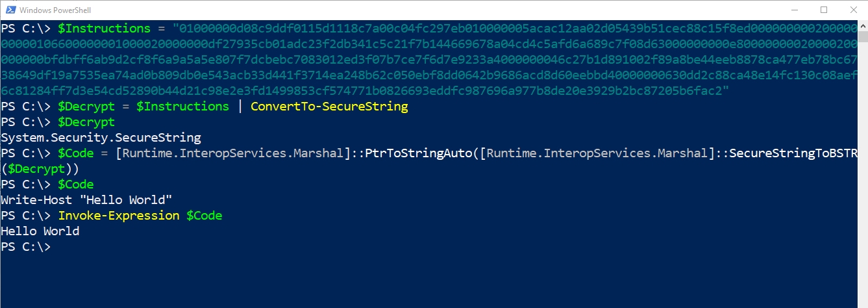Click the $Instructions variable in first line
Image resolution: width=868 pixels, height=308 pixels.
tap(104, 29)
